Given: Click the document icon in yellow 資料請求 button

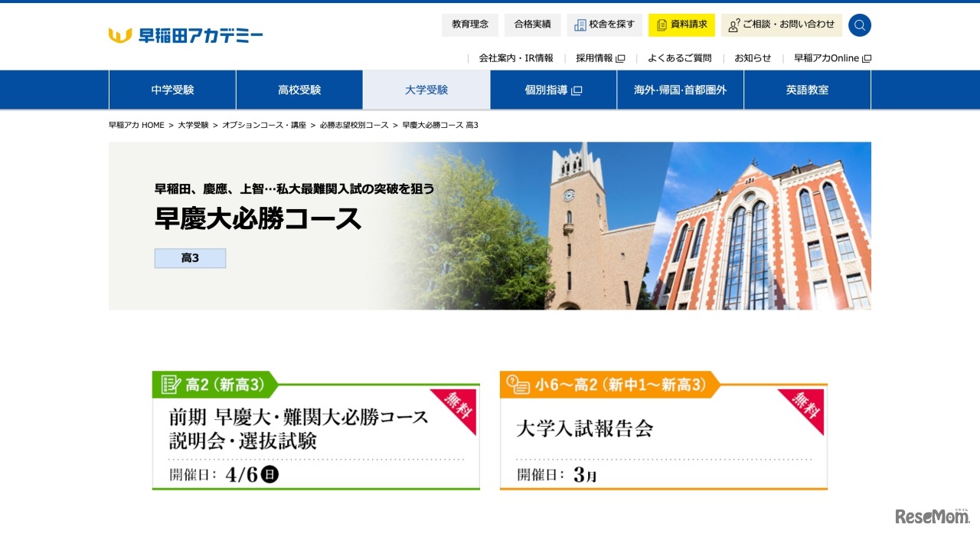Looking at the screenshot, I should click(661, 25).
